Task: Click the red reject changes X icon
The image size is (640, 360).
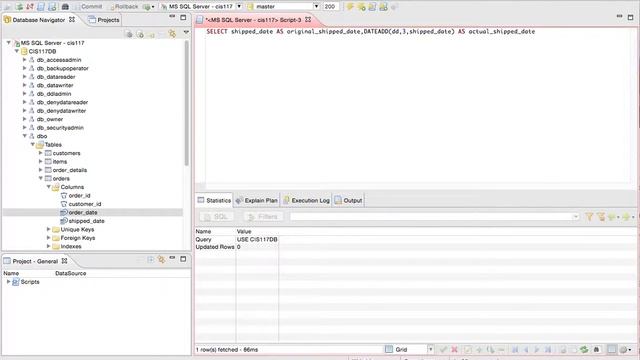Action: pyautogui.click(x=454, y=349)
